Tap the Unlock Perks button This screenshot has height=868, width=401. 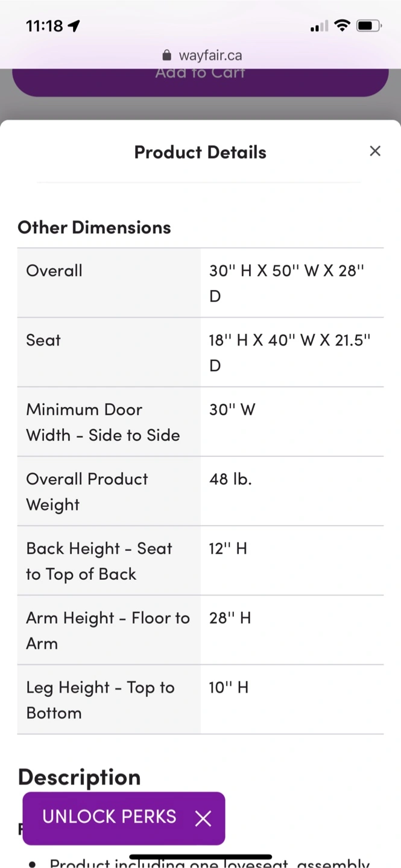pos(109,817)
